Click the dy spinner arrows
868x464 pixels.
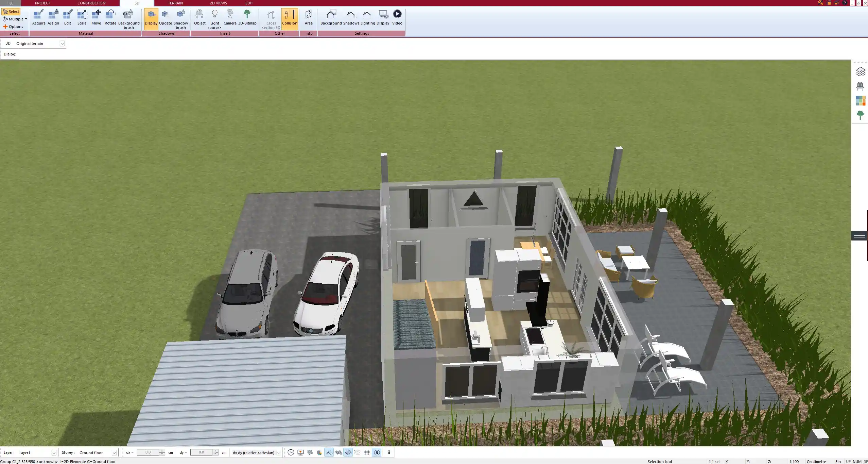(216, 452)
